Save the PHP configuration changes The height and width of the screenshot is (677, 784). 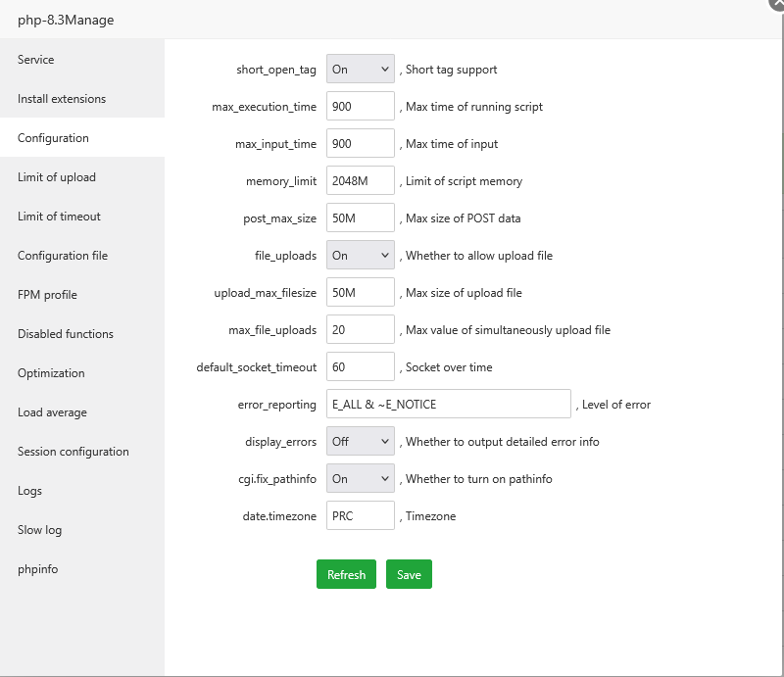pos(409,574)
